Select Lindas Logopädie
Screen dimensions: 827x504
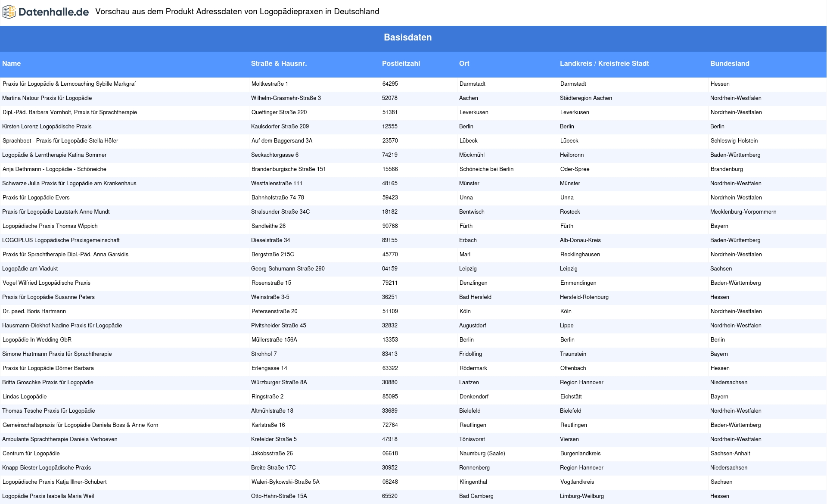pyautogui.click(x=25, y=397)
